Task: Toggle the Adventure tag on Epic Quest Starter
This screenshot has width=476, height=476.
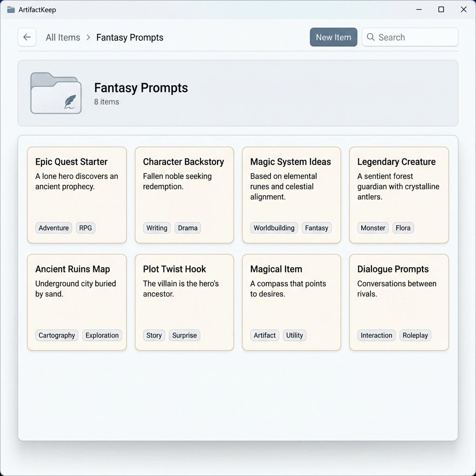Action: point(53,228)
